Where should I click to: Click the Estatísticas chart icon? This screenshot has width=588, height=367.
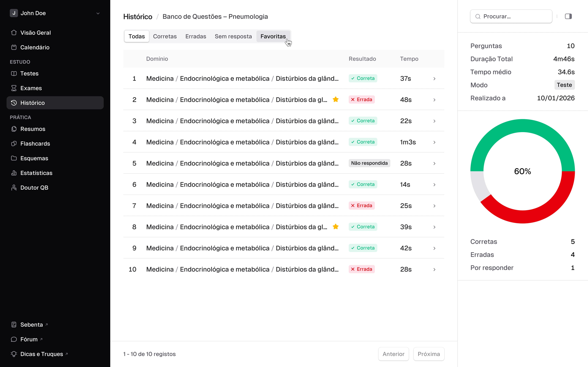14,173
